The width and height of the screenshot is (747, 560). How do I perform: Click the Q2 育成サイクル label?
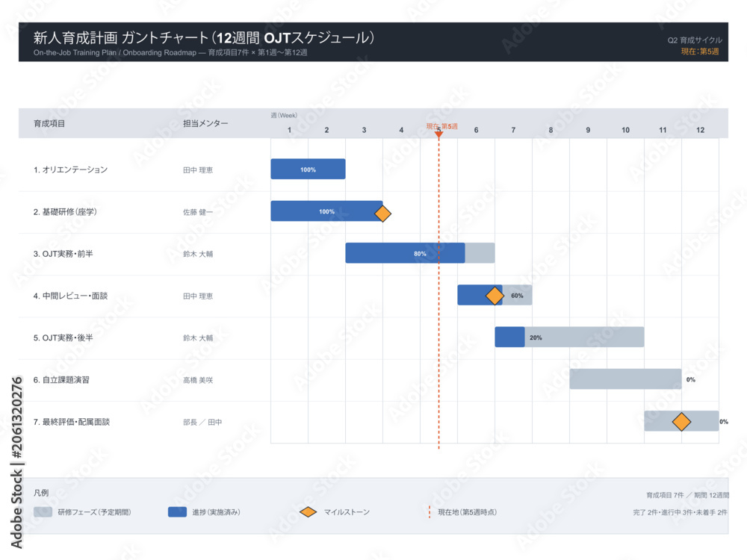(695, 40)
